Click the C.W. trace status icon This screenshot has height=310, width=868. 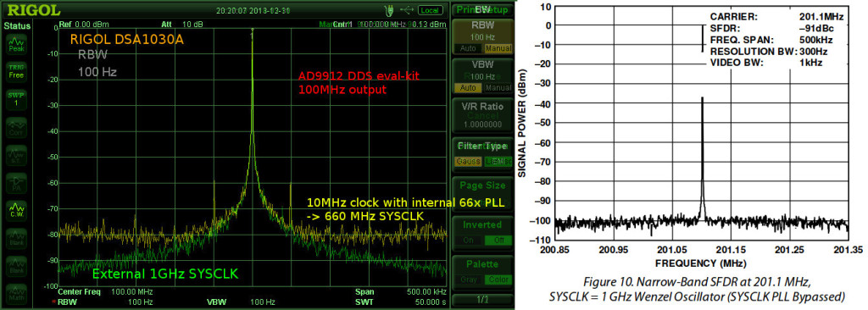(16, 210)
